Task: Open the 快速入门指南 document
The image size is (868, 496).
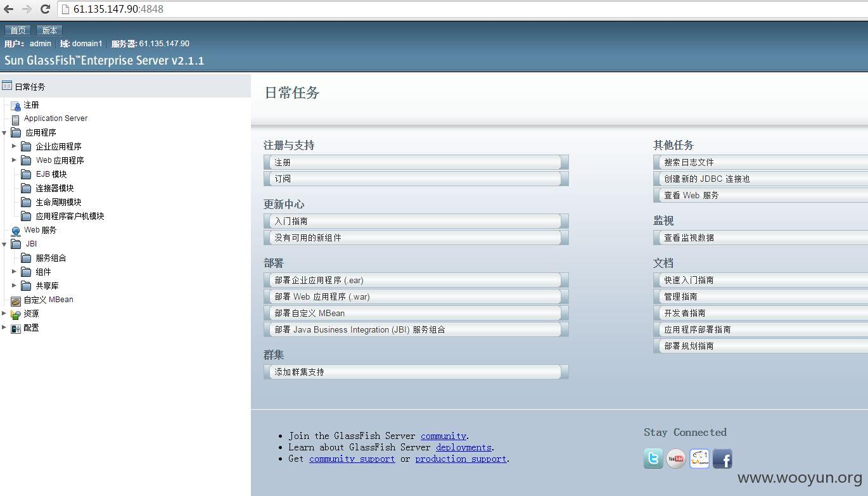Action: [761, 280]
